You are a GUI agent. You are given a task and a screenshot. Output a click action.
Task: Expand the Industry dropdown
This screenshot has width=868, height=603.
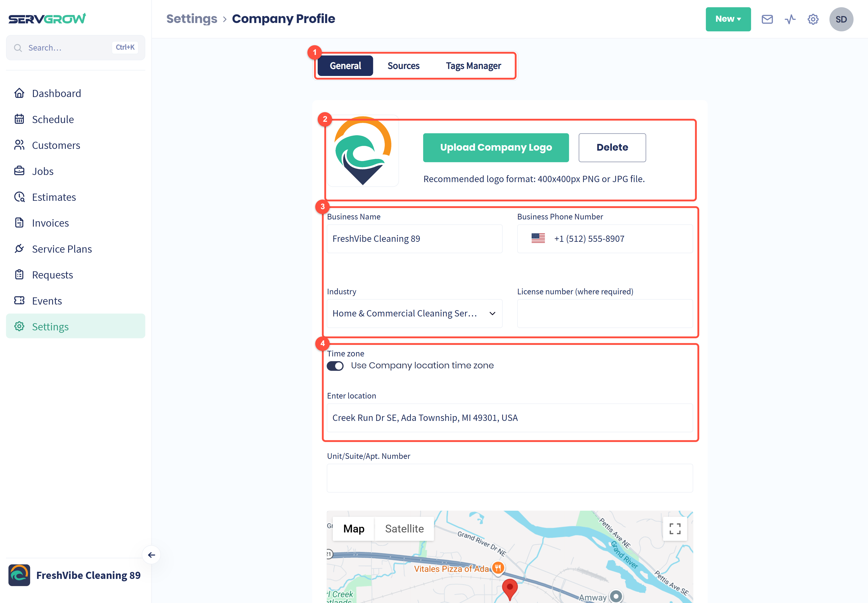click(x=414, y=314)
